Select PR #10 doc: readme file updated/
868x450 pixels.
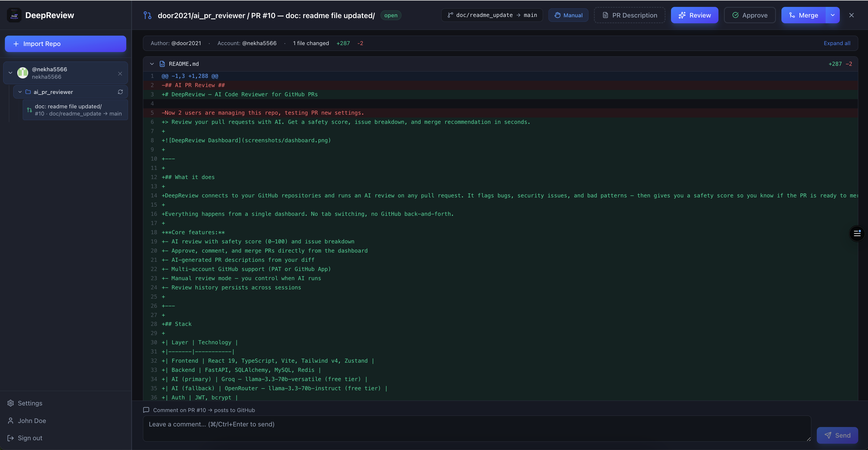coord(75,110)
